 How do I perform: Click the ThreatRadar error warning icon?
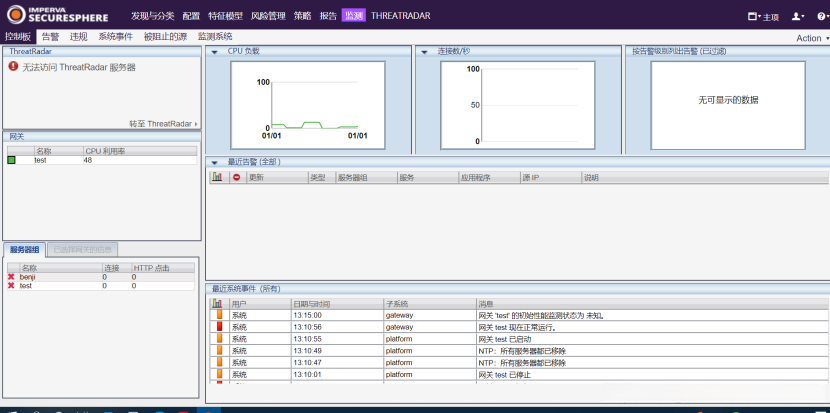coord(13,67)
